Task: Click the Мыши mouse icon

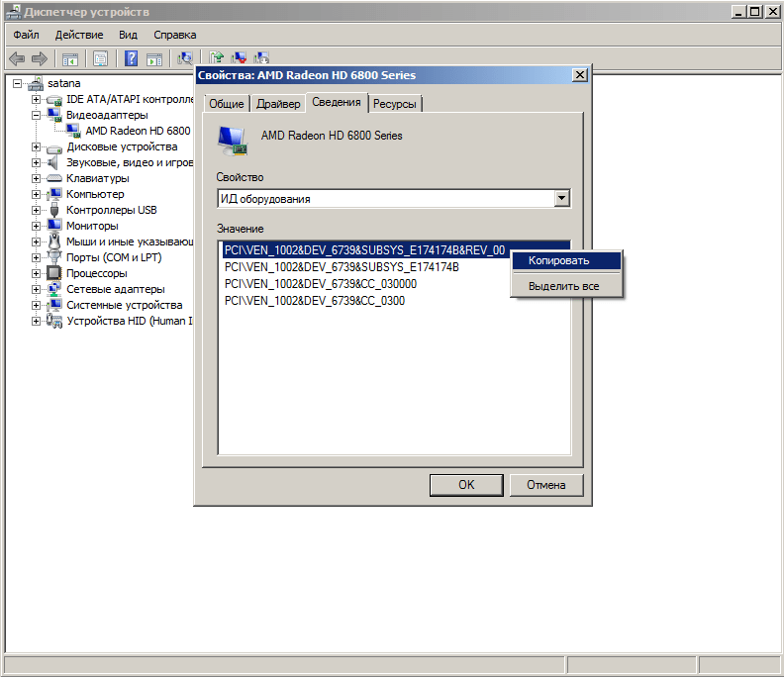Action: pos(54,241)
